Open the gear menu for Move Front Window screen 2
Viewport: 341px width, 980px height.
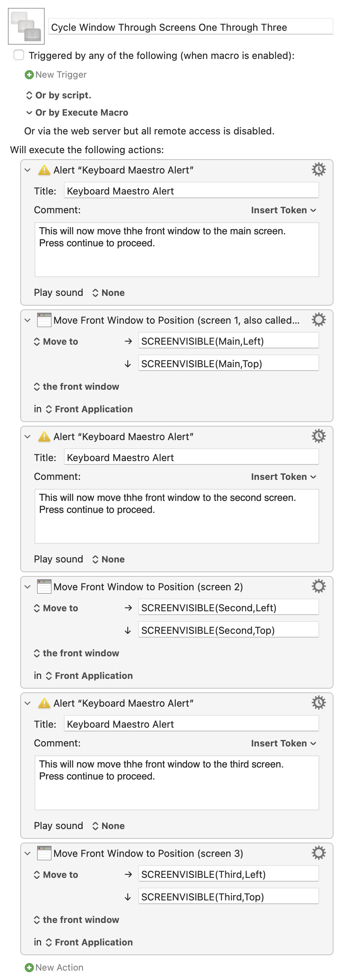pos(318,586)
